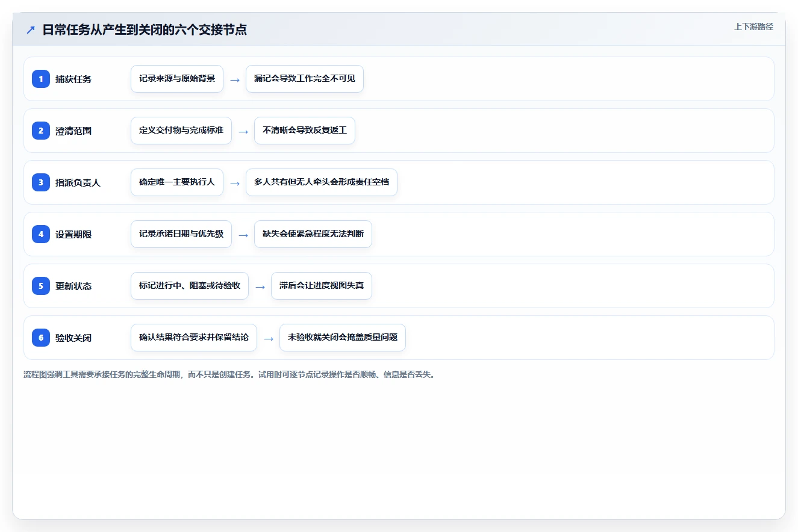
Task: Click the 确认结果符合要求并保留结论 box
Action: coord(194,338)
